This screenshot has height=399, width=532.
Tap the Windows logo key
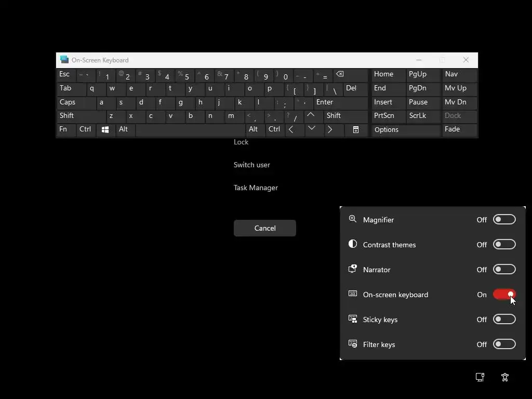pyautogui.click(x=105, y=129)
